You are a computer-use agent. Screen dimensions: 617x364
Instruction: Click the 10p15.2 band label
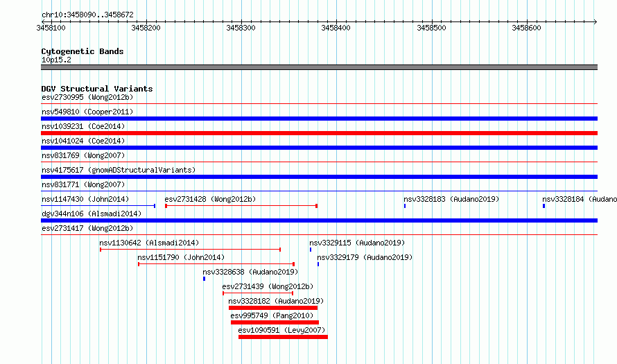(x=56, y=60)
